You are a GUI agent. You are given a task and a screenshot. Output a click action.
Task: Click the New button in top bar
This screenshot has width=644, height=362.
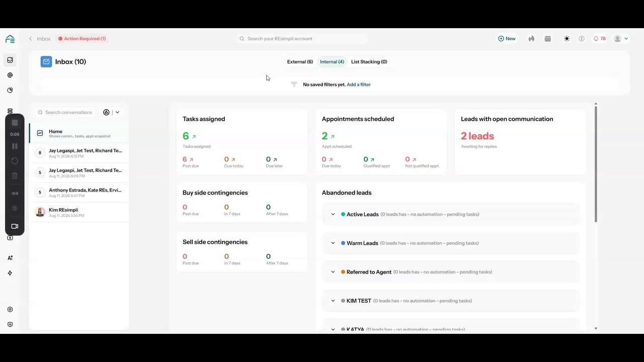click(507, 39)
